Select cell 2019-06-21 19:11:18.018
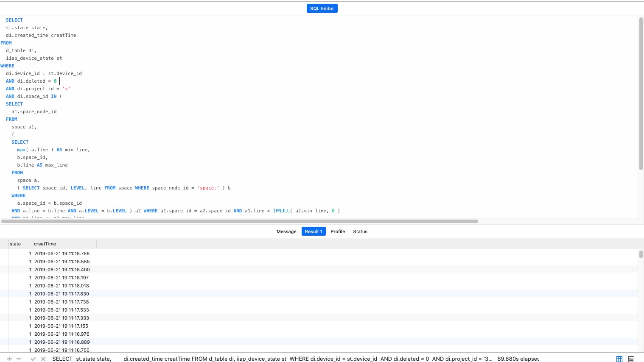This screenshot has width=644, height=362. [x=62, y=286]
